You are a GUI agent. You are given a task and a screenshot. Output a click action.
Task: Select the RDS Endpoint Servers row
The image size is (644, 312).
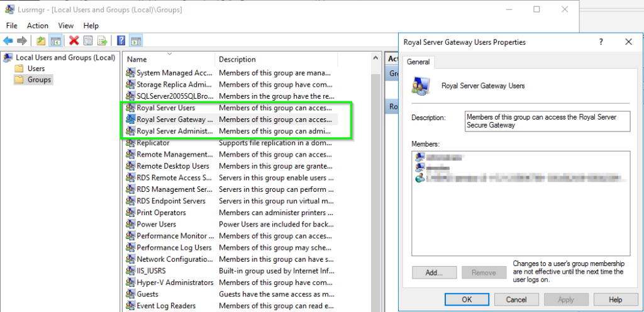(231, 201)
